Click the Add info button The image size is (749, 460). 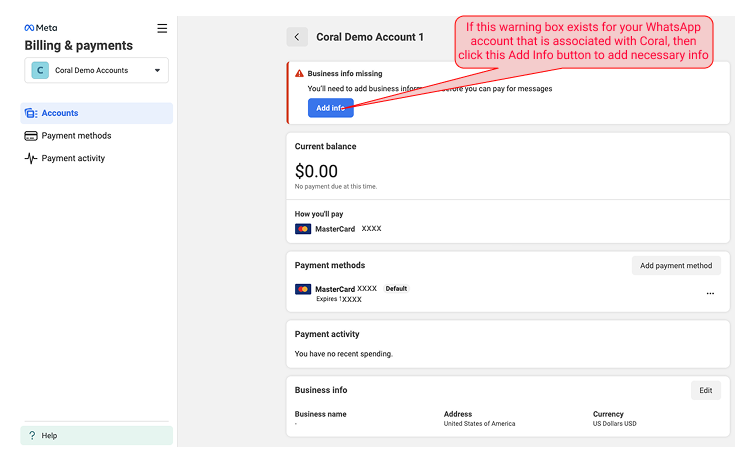click(331, 108)
